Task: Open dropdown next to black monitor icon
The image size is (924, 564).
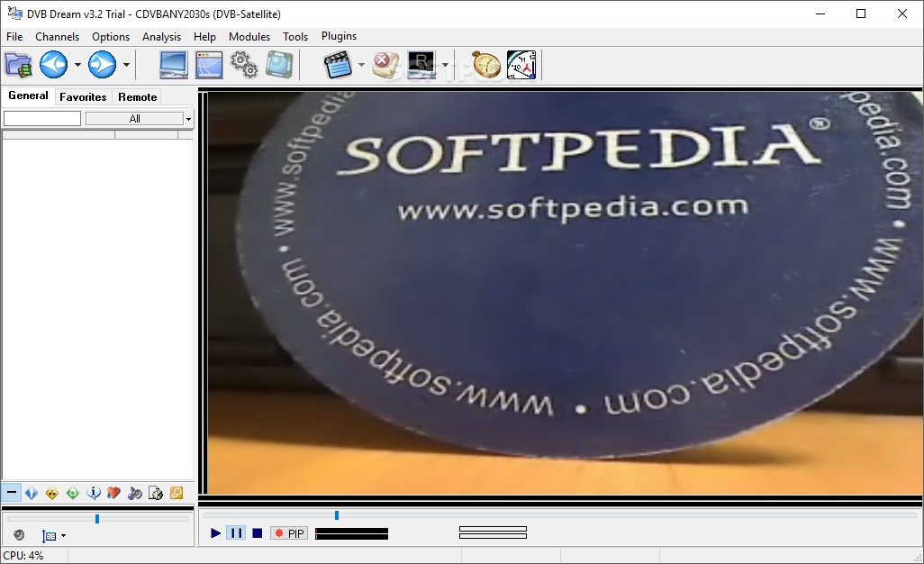Action: [445, 65]
